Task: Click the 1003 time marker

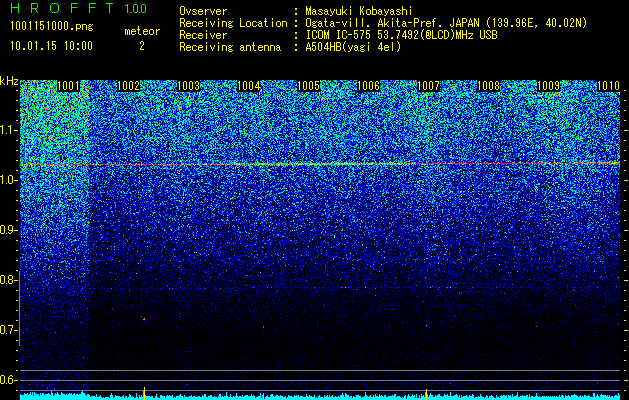Action: [x=189, y=86]
